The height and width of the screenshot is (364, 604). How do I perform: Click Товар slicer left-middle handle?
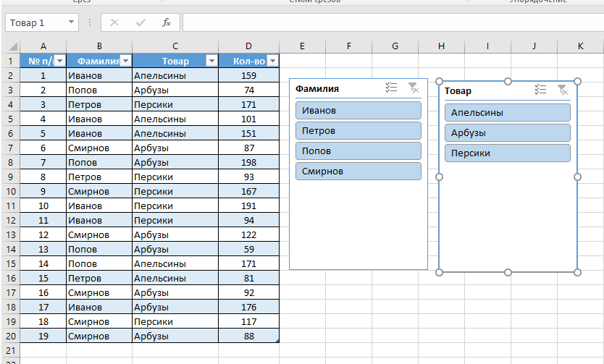[x=439, y=177]
